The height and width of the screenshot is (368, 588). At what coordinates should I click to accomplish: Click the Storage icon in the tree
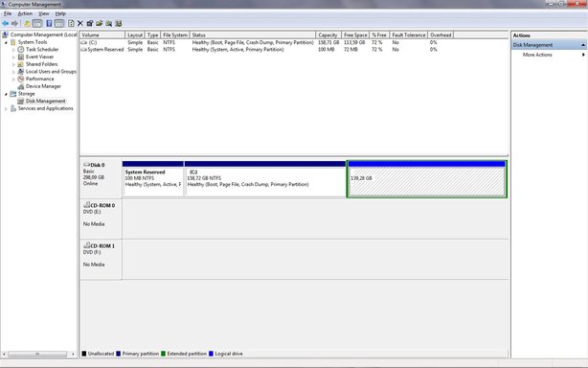(13, 93)
